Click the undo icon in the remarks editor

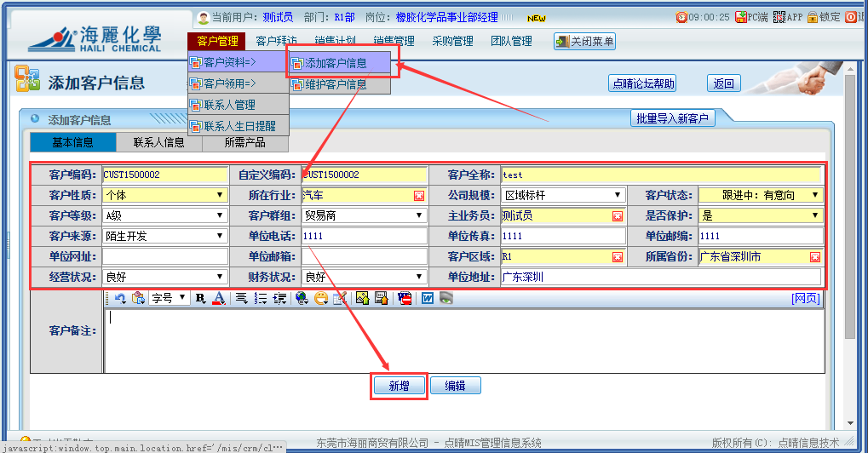[x=120, y=298]
